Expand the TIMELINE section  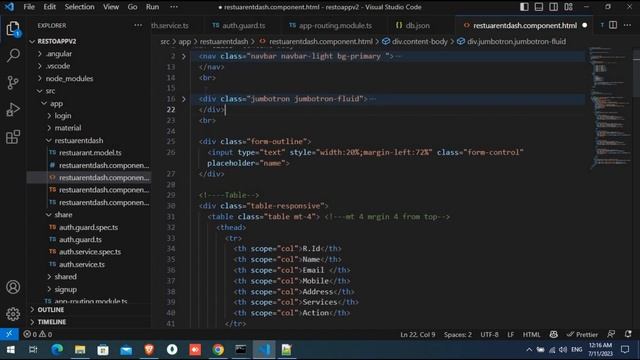pos(51,322)
